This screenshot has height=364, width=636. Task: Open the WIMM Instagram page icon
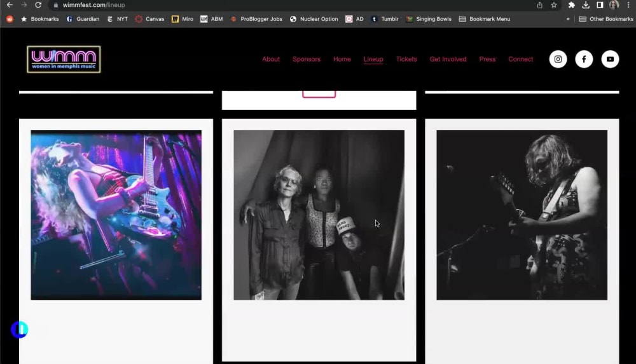(x=558, y=59)
